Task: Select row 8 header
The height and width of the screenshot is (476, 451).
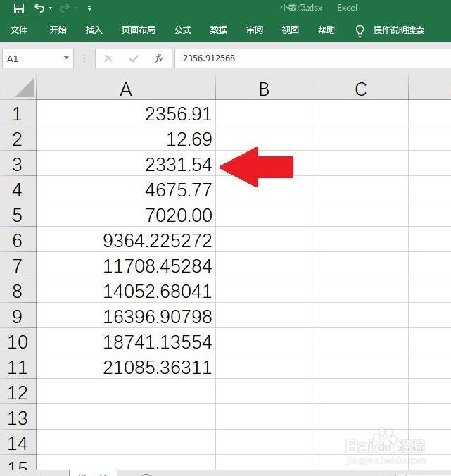Action: [18, 291]
